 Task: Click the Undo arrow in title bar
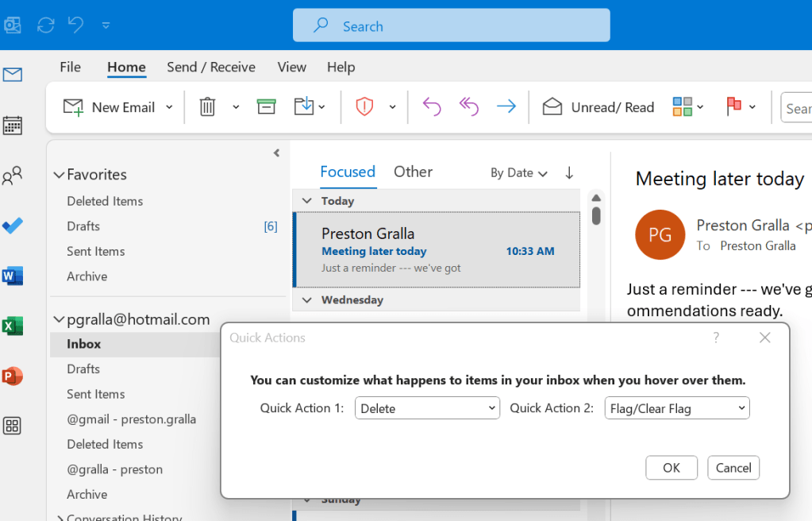[75, 25]
